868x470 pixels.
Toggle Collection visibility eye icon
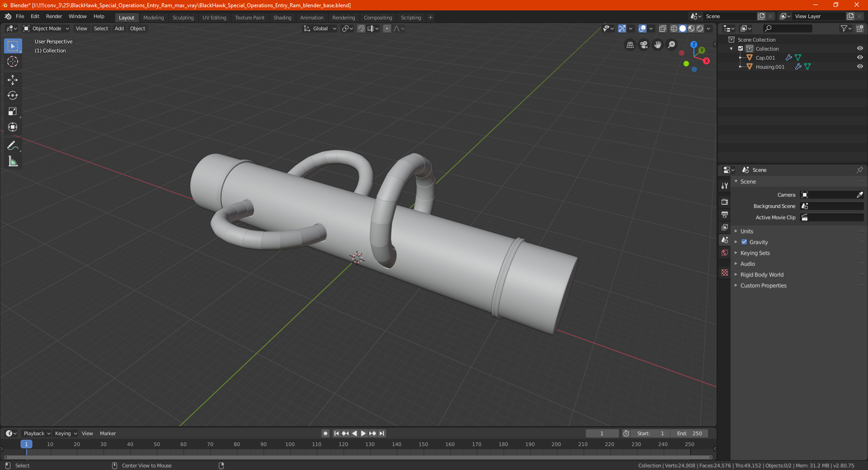click(x=860, y=48)
